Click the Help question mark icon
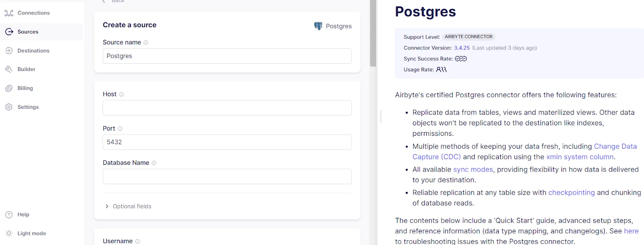The width and height of the screenshot is (644, 245). click(x=9, y=215)
